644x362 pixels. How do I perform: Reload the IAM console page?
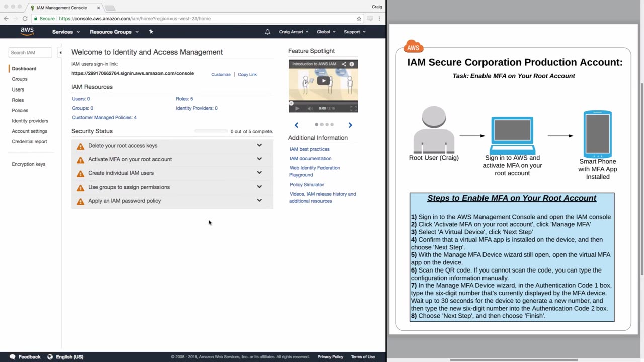pyautogui.click(x=25, y=19)
